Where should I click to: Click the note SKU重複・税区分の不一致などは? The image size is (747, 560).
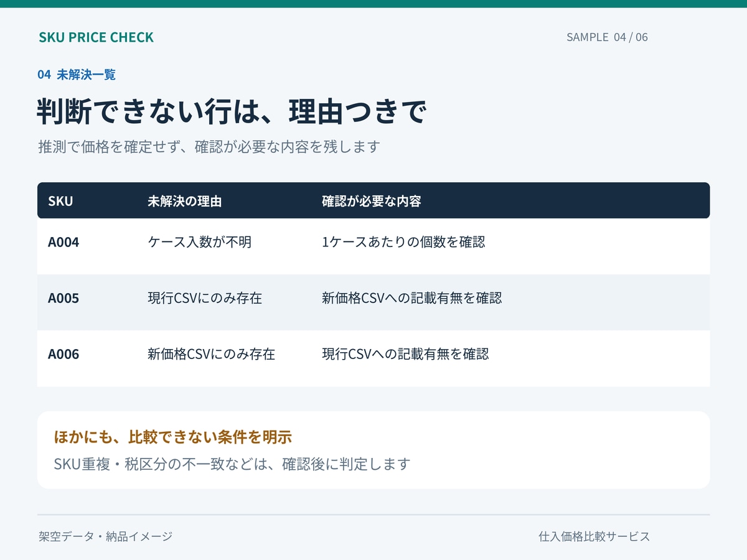pyautogui.click(x=161, y=464)
